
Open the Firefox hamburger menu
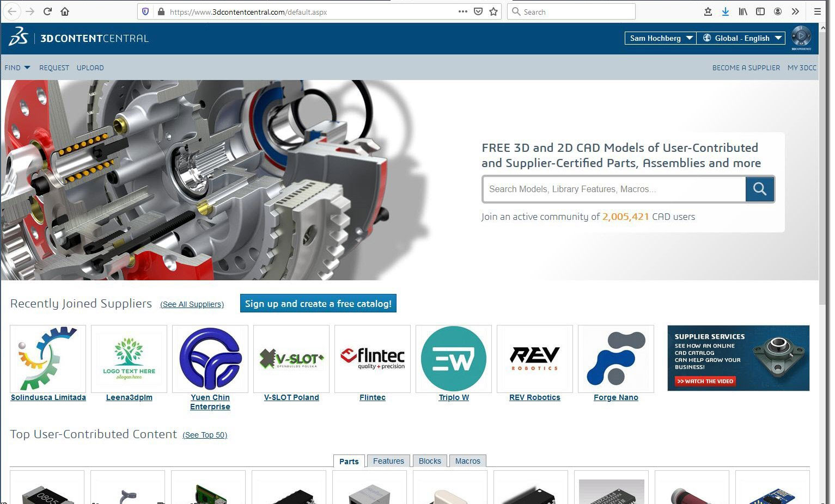pos(817,11)
